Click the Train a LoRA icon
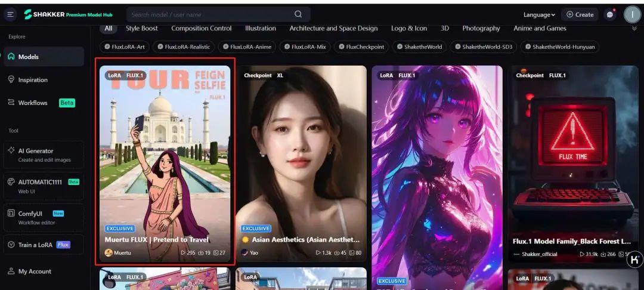This screenshot has height=290, width=644. coord(11,245)
